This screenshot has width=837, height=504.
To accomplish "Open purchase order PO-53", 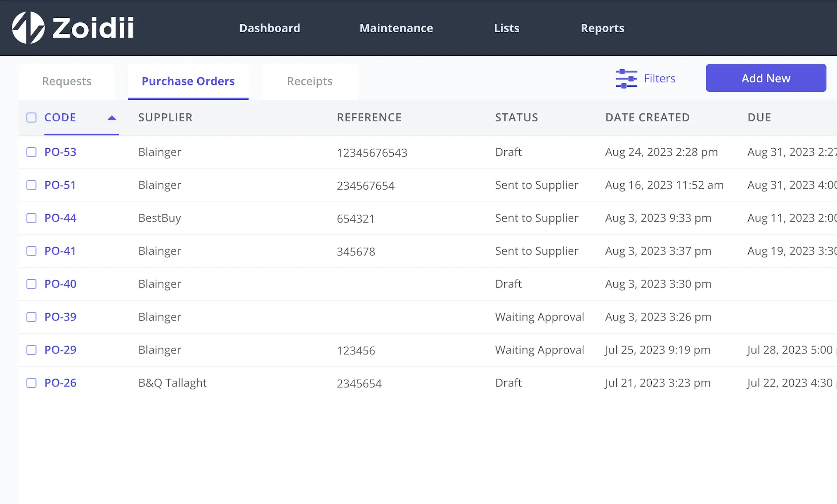I will [x=60, y=152].
